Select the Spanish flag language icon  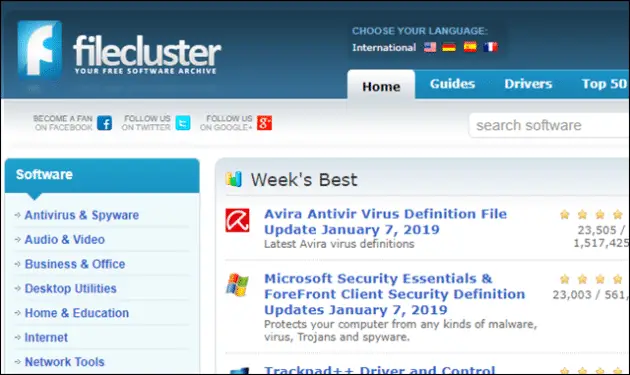pyautogui.click(x=470, y=47)
